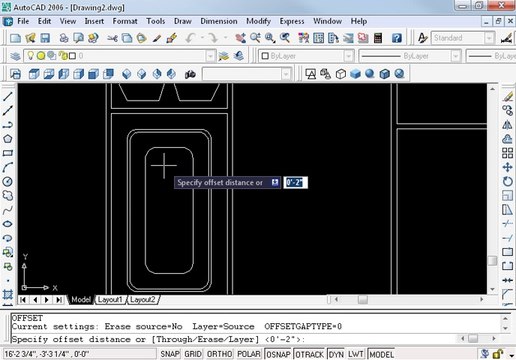Screen dimensions: 516x360
Task: Toggle DYN dynamic input
Action: pyautogui.click(x=336, y=354)
